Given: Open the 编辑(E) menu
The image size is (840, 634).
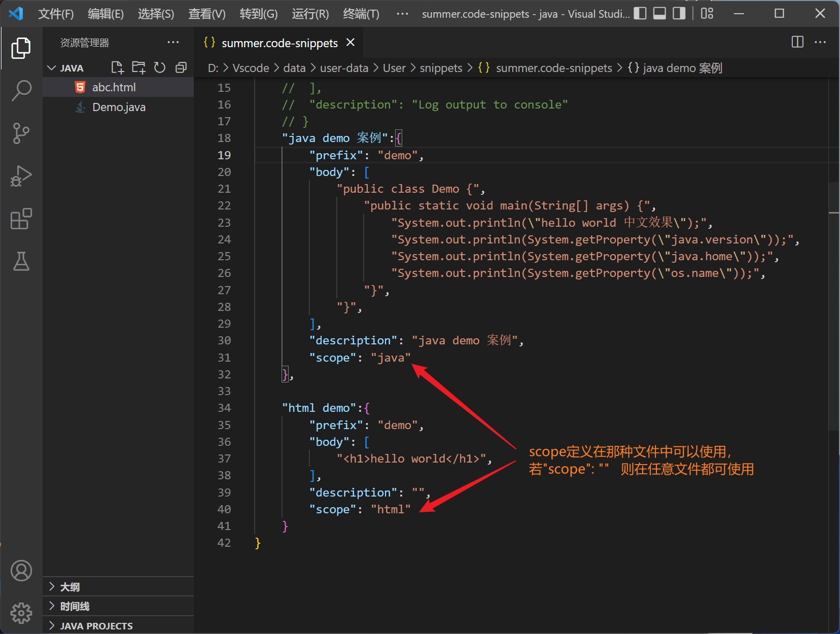Looking at the screenshot, I should (106, 14).
